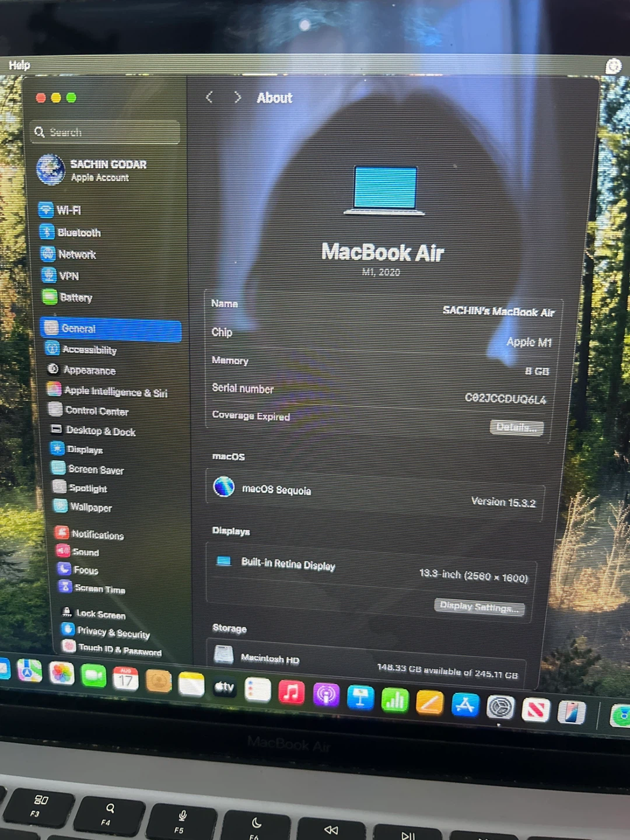Click Built-in Retina Display row
This screenshot has height=840, width=630.
point(372,570)
